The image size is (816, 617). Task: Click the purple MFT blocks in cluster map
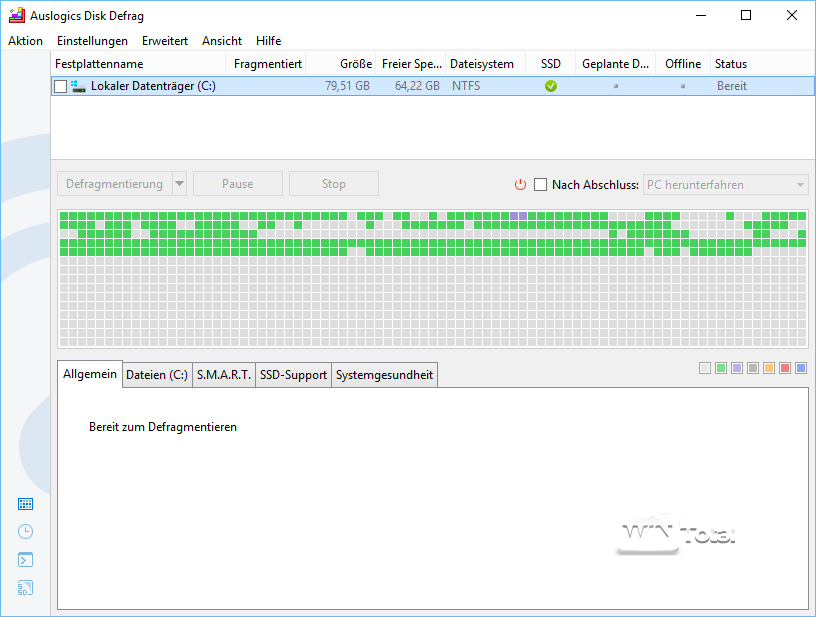pyautogui.click(x=518, y=216)
